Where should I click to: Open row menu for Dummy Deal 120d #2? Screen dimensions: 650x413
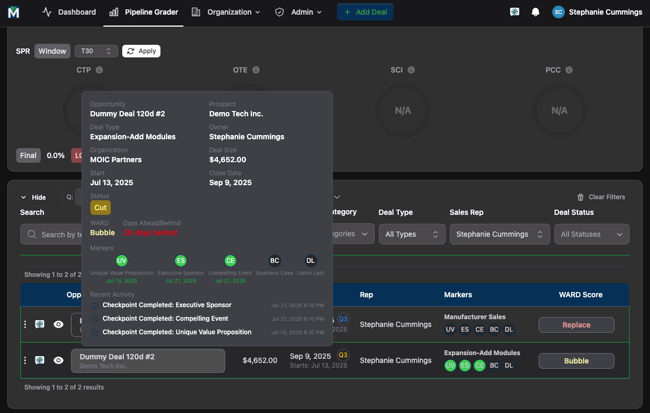click(x=25, y=360)
